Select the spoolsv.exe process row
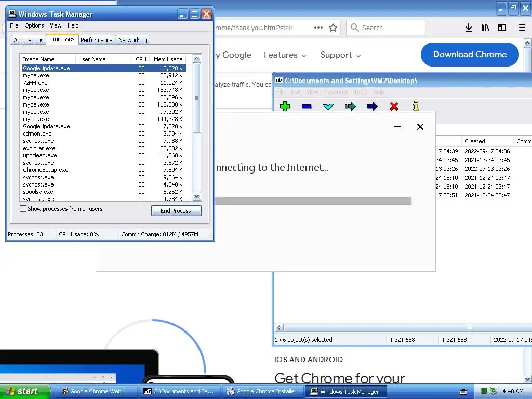 tap(104, 192)
